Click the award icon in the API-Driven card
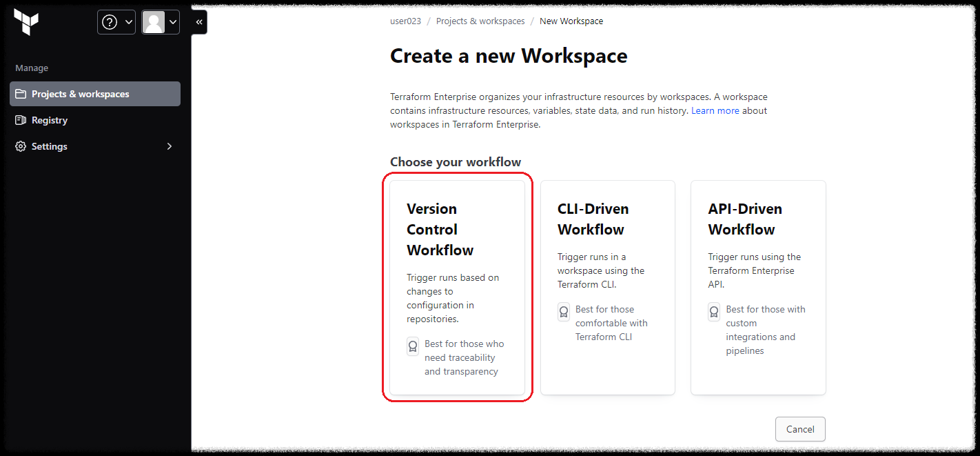 (715, 312)
